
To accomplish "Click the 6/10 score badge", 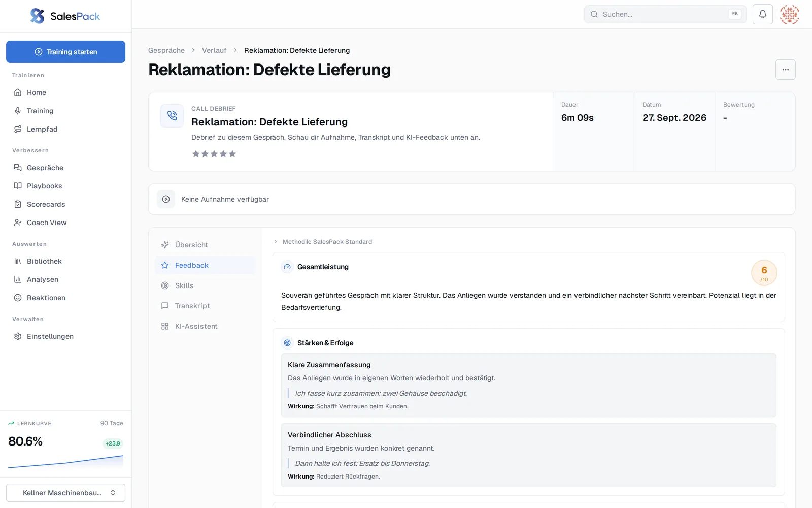I will coord(764,273).
